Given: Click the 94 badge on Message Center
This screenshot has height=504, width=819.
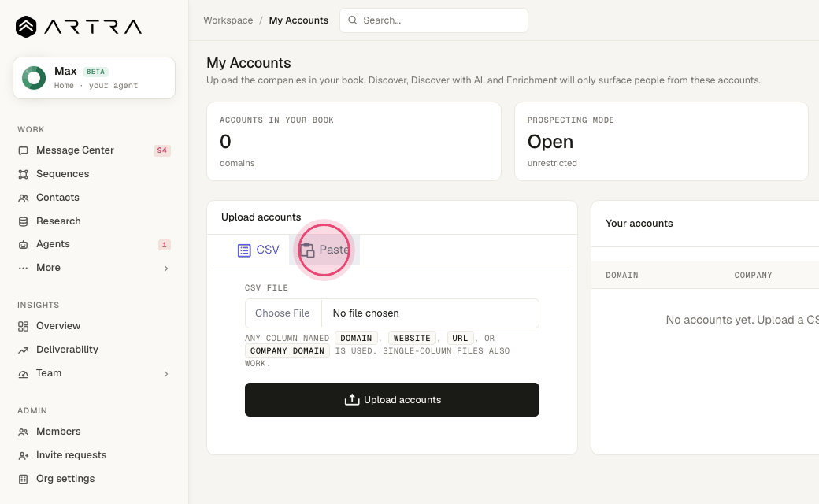Looking at the screenshot, I should (162, 150).
